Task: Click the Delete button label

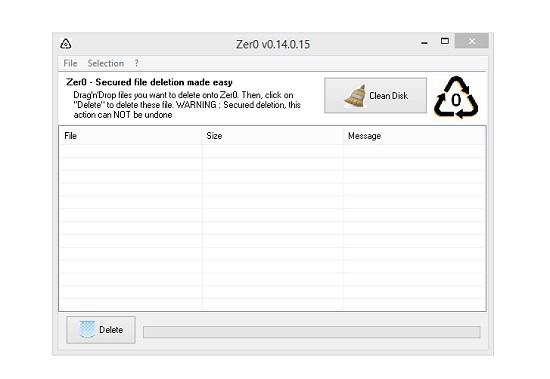Action: [111, 330]
